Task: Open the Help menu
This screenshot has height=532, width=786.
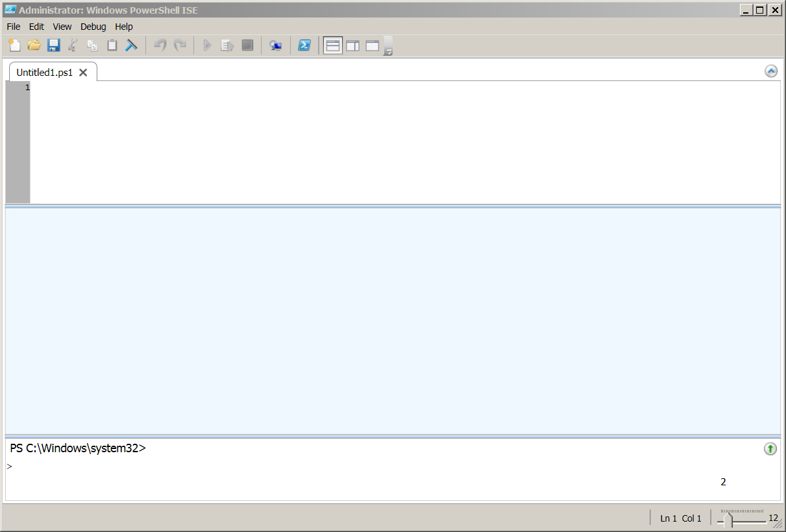Action: (124, 27)
